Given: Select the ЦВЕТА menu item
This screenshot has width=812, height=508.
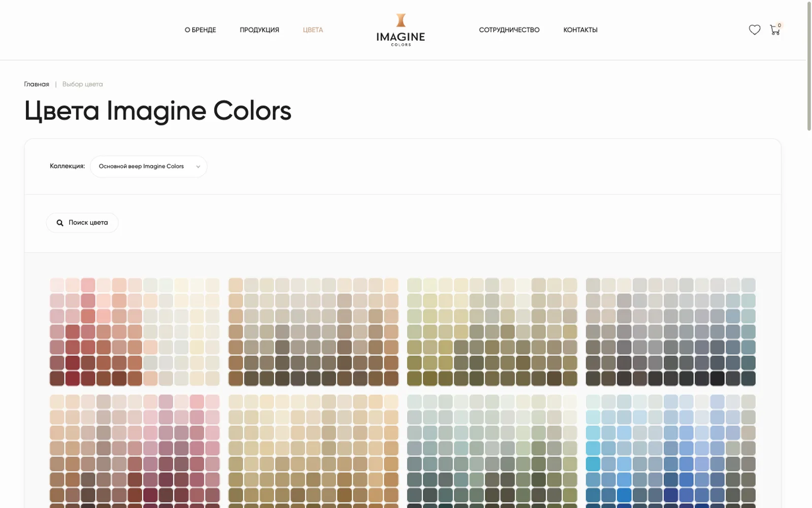Looking at the screenshot, I should [x=313, y=30].
